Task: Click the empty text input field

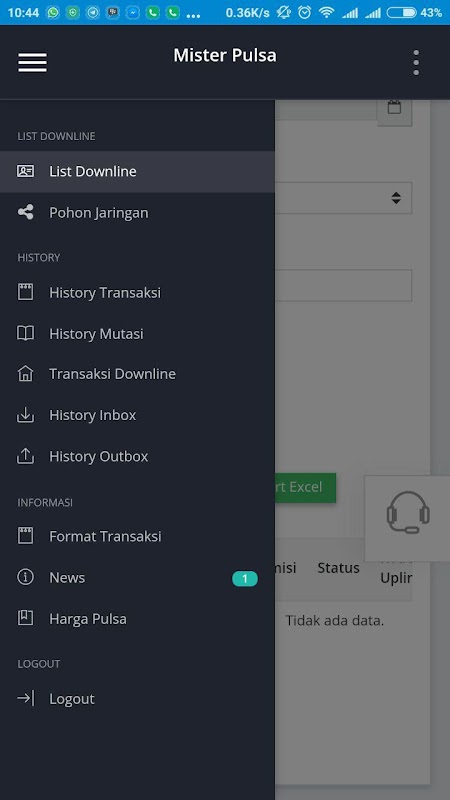Action: tap(343, 286)
